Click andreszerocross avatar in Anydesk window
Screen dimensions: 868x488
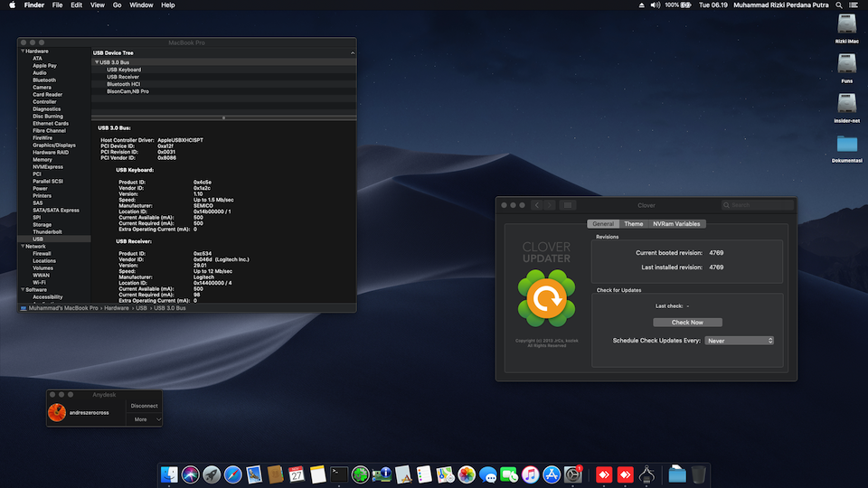pos(57,412)
